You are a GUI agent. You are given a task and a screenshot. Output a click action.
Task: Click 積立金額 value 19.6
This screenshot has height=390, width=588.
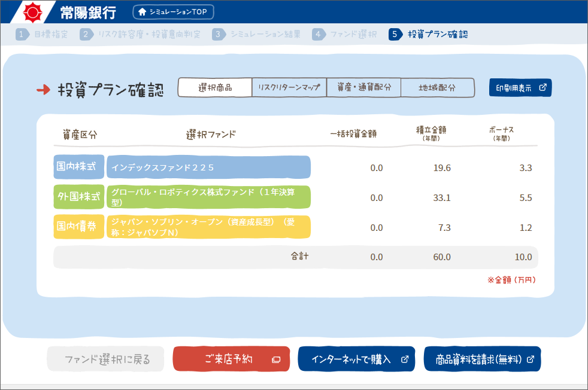(x=442, y=168)
